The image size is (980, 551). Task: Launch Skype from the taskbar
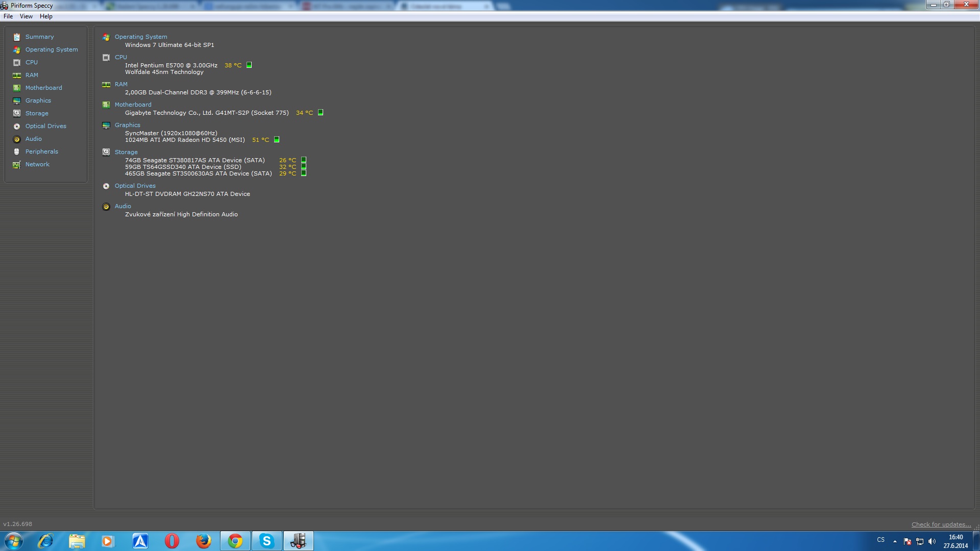click(x=266, y=541)
